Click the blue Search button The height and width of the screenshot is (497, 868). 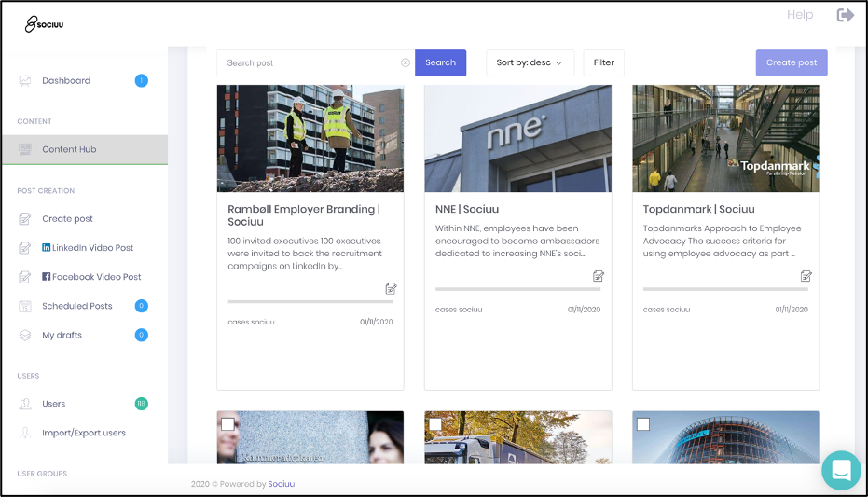pyautogui.click(x=441, y=63)
